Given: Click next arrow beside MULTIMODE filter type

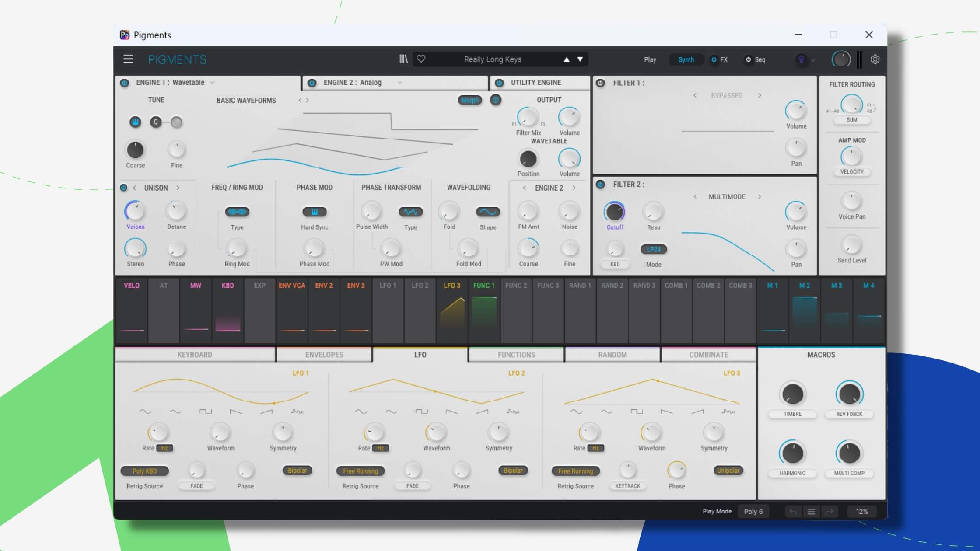Looking at the screenshot, I should pyautogui.click(x=759, y=197).
